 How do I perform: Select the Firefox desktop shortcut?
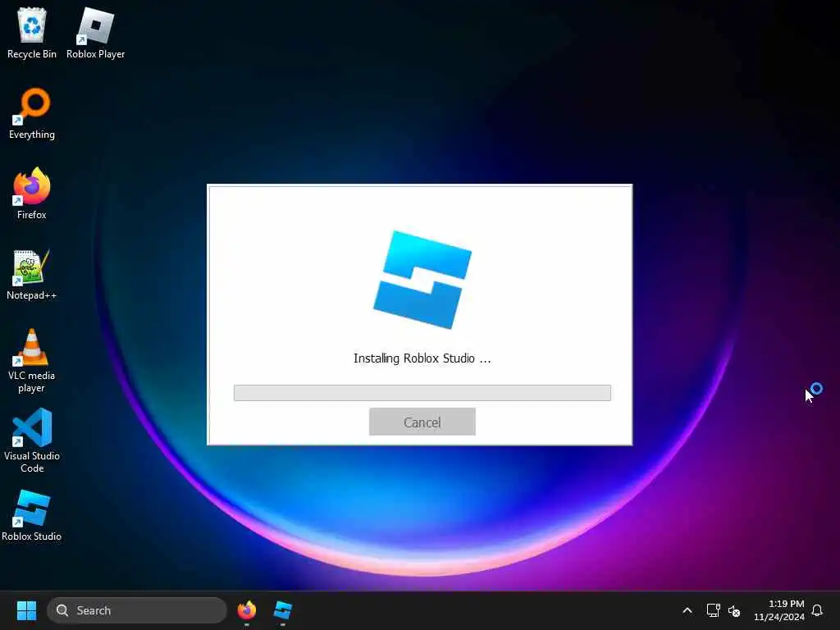pos(32,194)
